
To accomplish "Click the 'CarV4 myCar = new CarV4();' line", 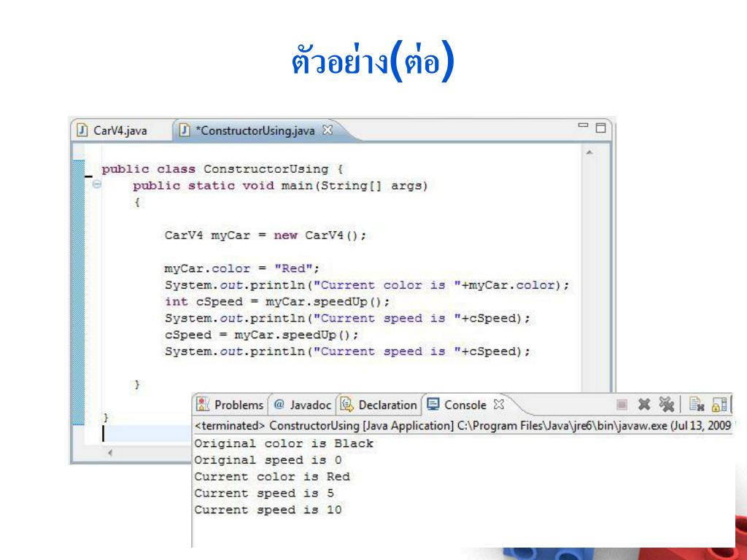I will click(x=266, y=236).
